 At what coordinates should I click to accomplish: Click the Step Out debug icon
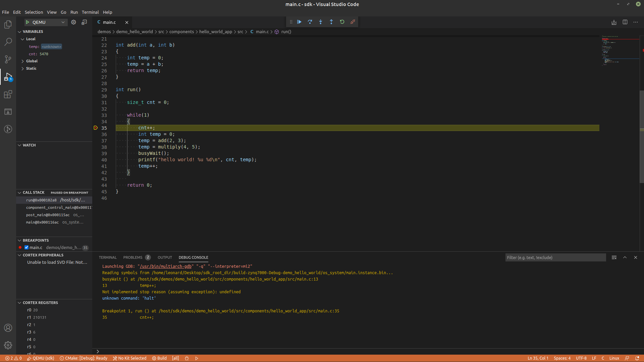pyautogui.click(x=331, y=22)
